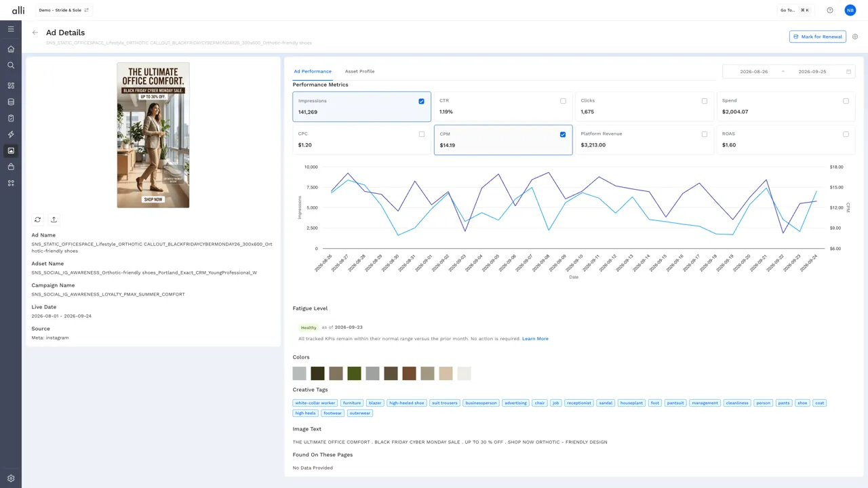Open the database icon in sidebar
Screen dimensions: 868x488
coord(11,102)
